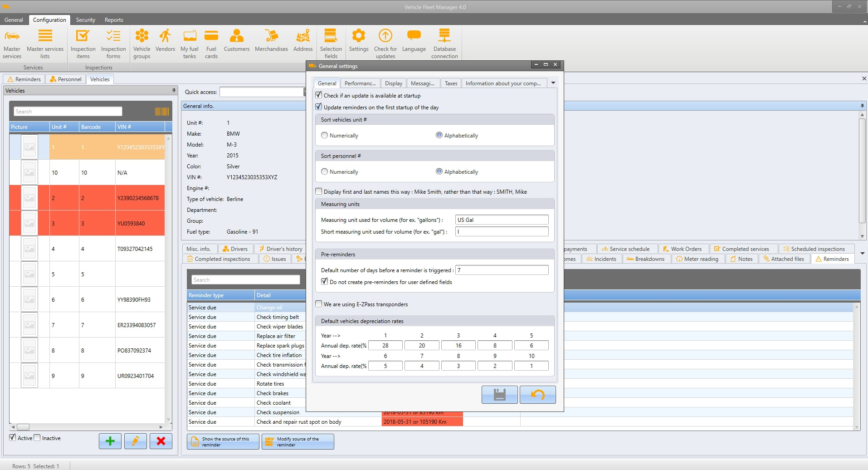
Task: Expand the vehicle detail tabs overflow arrow
Action: click(862, 253)
